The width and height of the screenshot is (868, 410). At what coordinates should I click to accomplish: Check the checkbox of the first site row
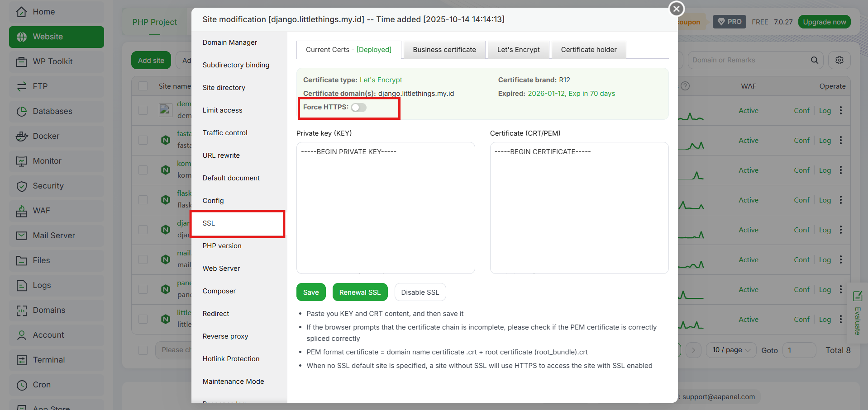[143, 110]
